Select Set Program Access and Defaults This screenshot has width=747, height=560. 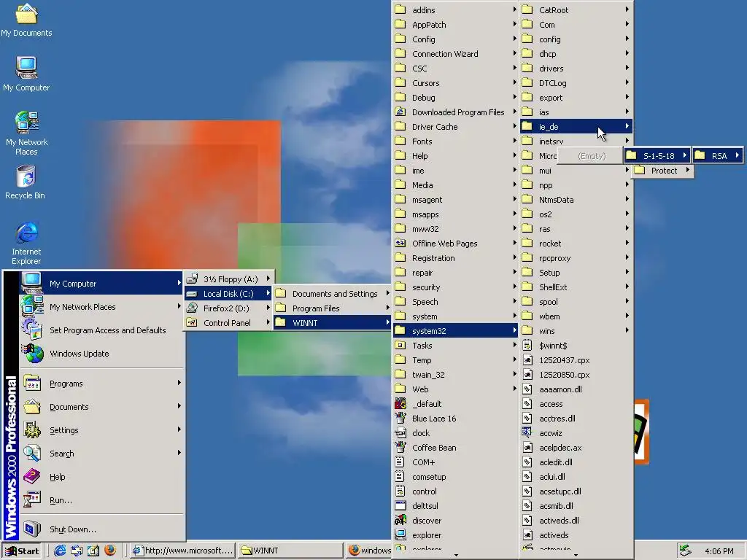[101, 330]
